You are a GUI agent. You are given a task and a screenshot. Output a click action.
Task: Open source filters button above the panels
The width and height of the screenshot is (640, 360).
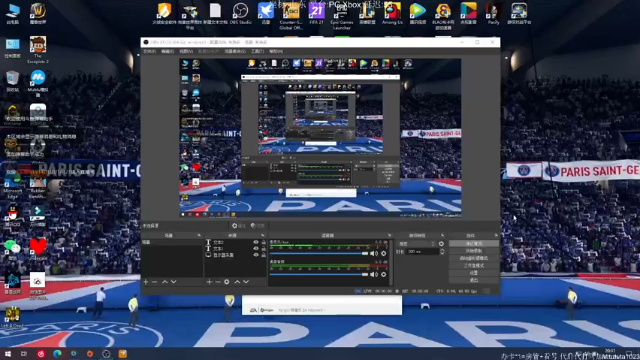(x=258, y=226)
